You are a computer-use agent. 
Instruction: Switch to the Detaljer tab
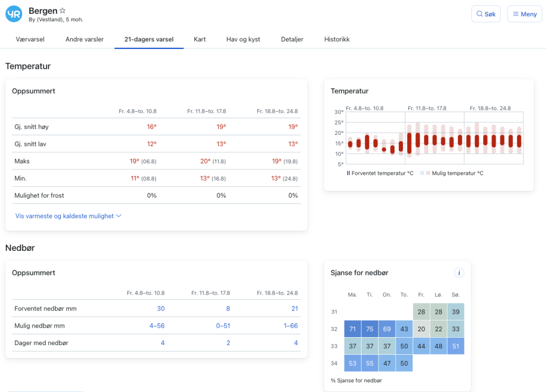click(292, 39)
